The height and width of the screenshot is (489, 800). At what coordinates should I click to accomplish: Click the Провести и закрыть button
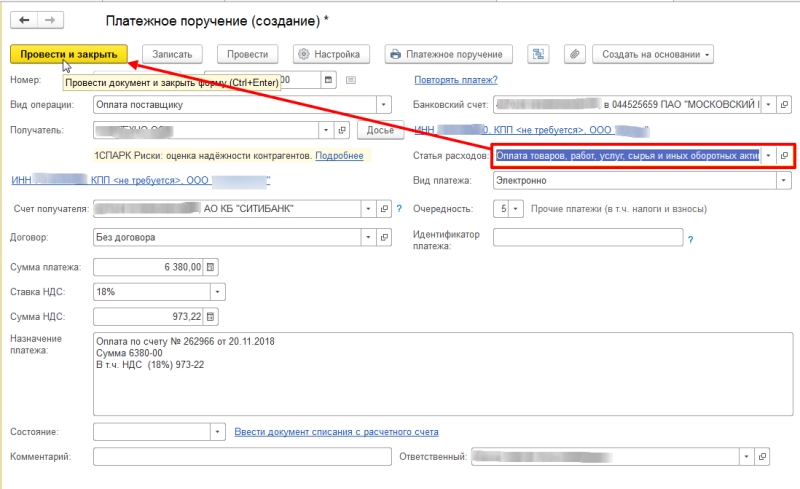click(x=69, y=54)
